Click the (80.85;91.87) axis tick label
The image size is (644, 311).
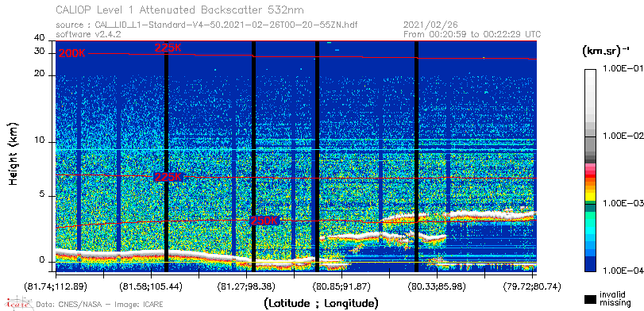(x=341, y=286)
